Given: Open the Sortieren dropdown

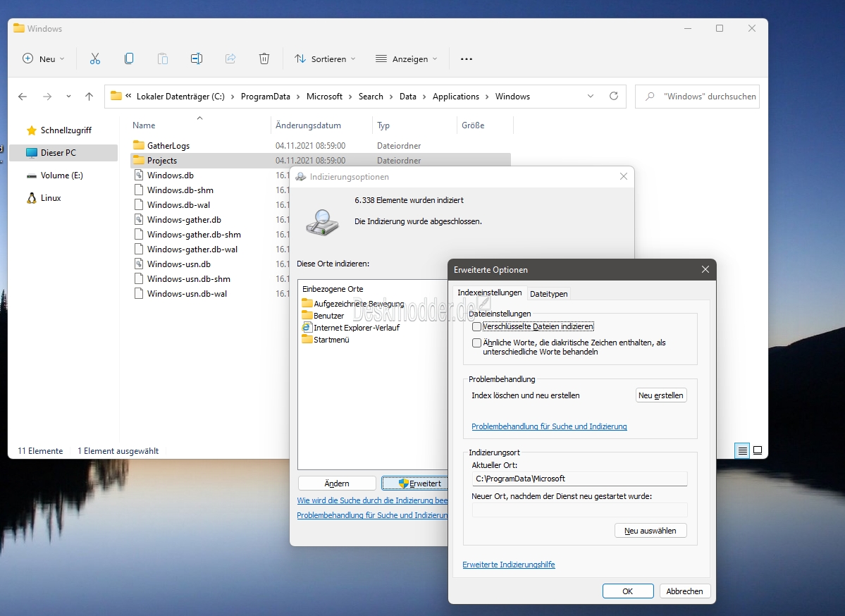Looking at the screenshot, I should 325,58.
